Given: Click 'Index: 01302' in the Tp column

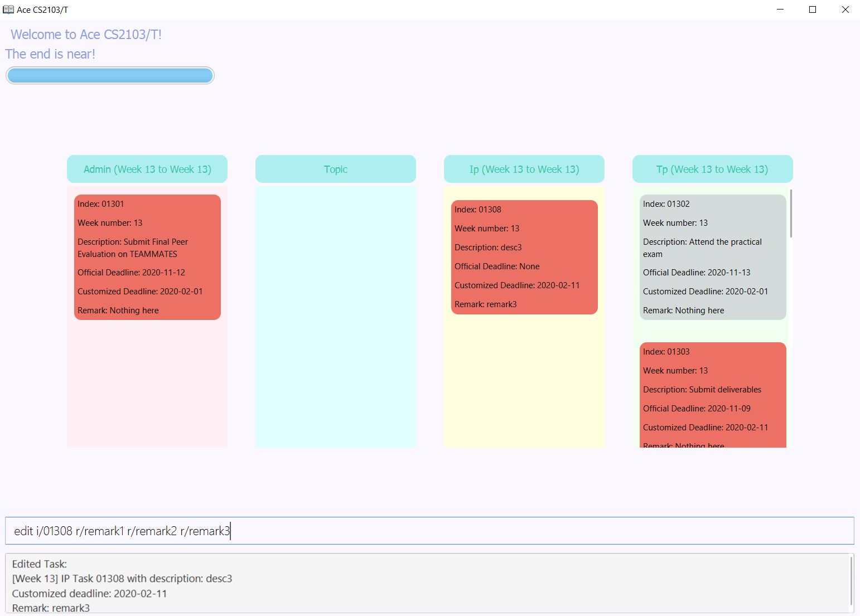Looking at the screenshot, I should 666,204.
